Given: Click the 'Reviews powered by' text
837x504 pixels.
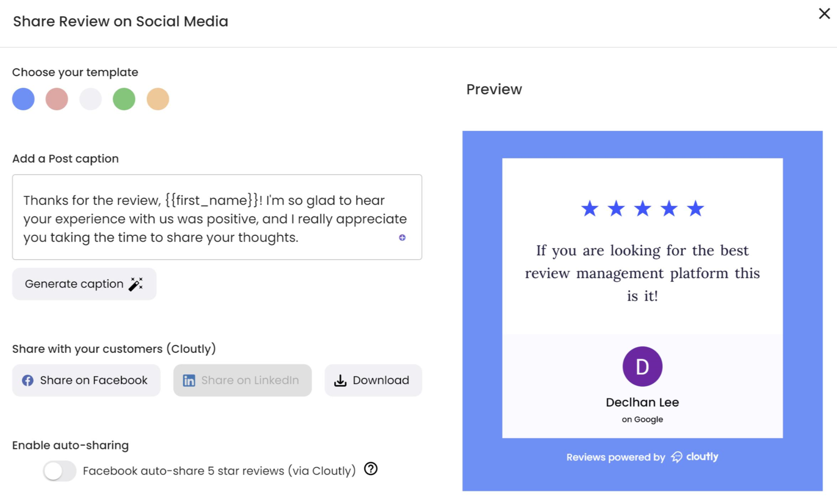Looking at the screenshot, I should (x=615, y=457).
